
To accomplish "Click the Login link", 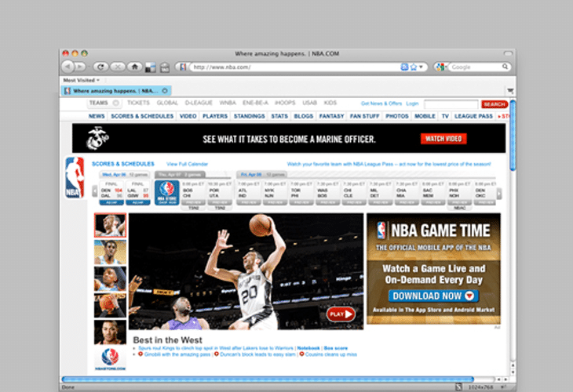I will click(412, 103).
